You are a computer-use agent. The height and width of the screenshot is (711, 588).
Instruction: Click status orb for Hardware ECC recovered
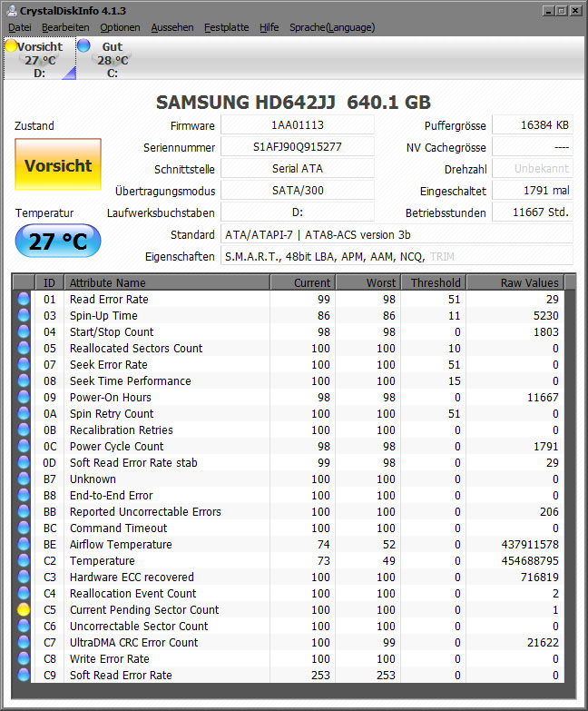23,577
